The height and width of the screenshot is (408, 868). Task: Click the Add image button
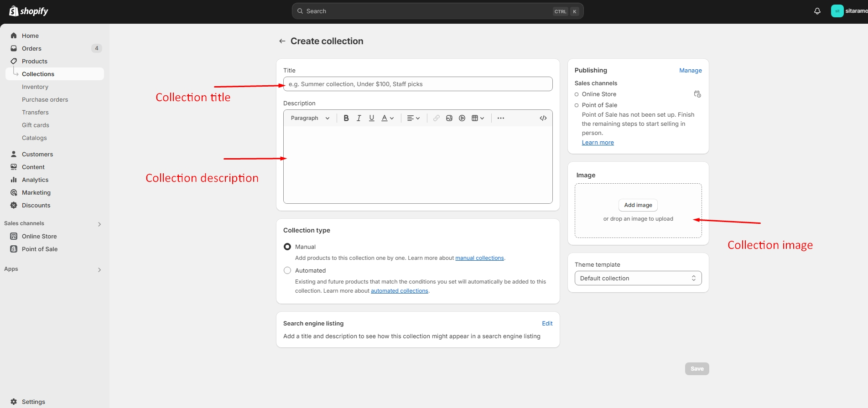click(638, 205)
